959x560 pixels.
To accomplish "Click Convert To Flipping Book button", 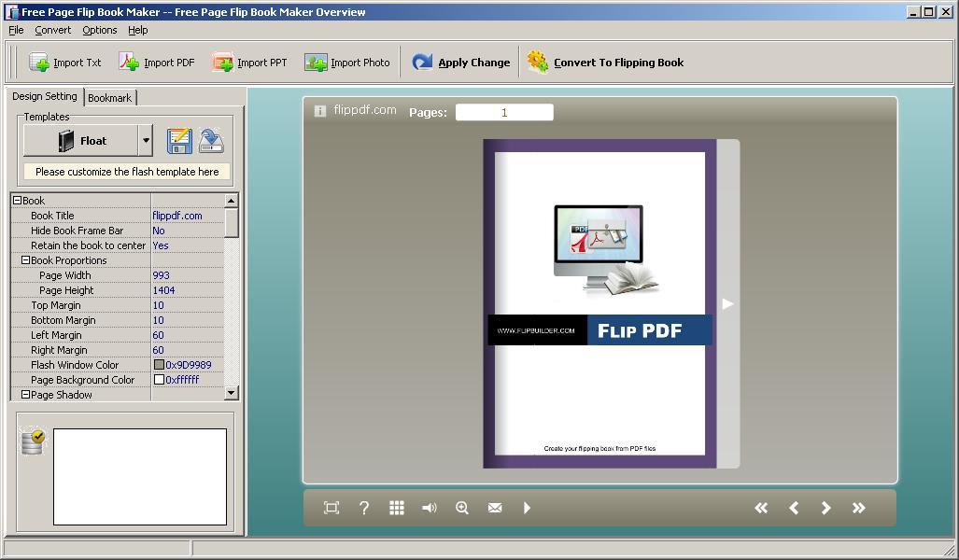I will click(605, 63).
